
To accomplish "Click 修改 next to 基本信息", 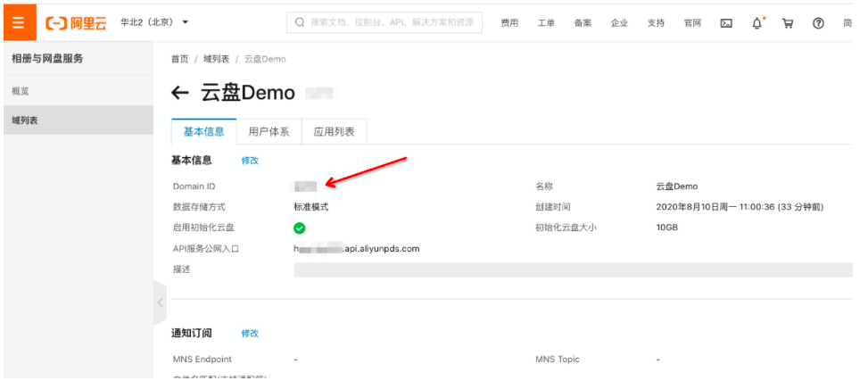I will pyautogui.click(x=250, y=161).
